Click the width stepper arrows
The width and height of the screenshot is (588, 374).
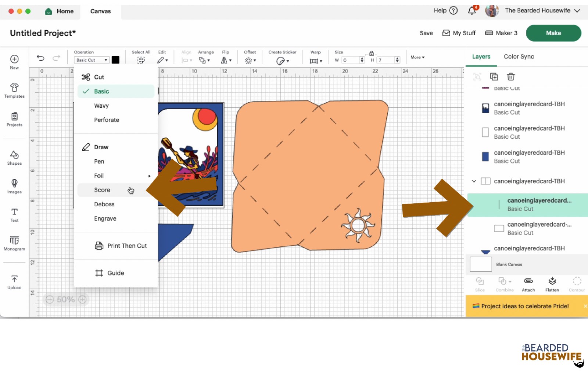point(362,60)
